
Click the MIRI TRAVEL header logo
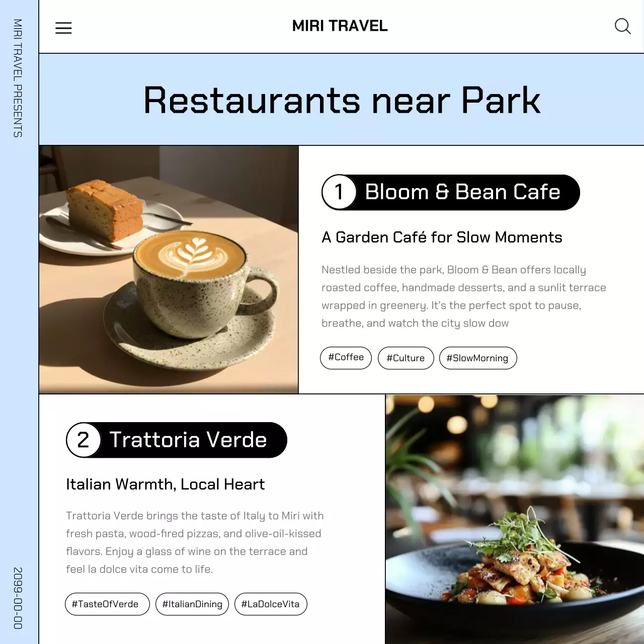click(x=340, y=26)
